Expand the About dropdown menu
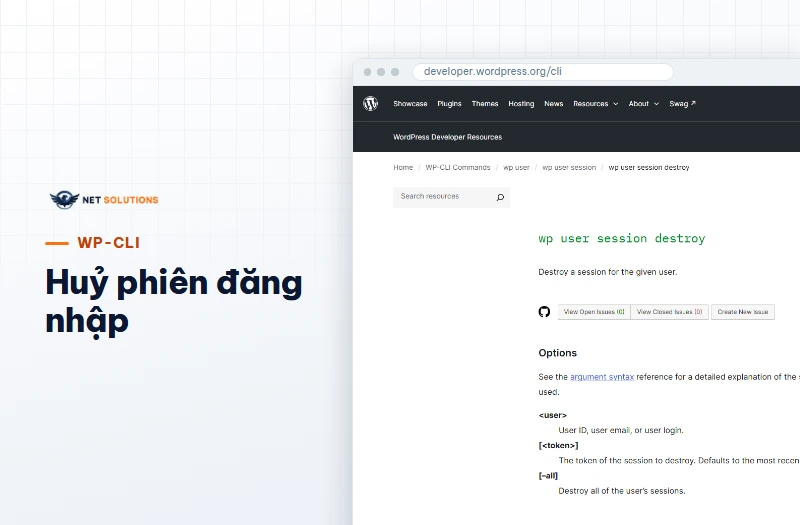The image size is (800, 525). point(643,104)
